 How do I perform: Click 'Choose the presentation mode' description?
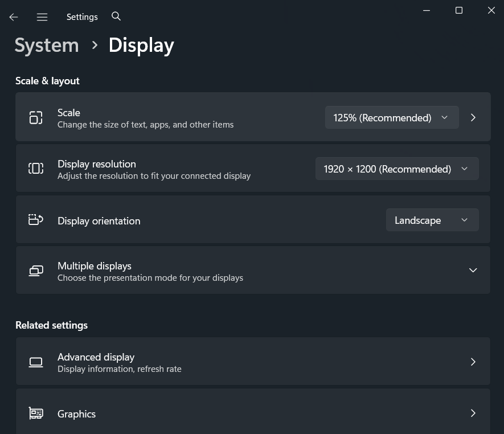pyautogui.click(x=150, y=278)
